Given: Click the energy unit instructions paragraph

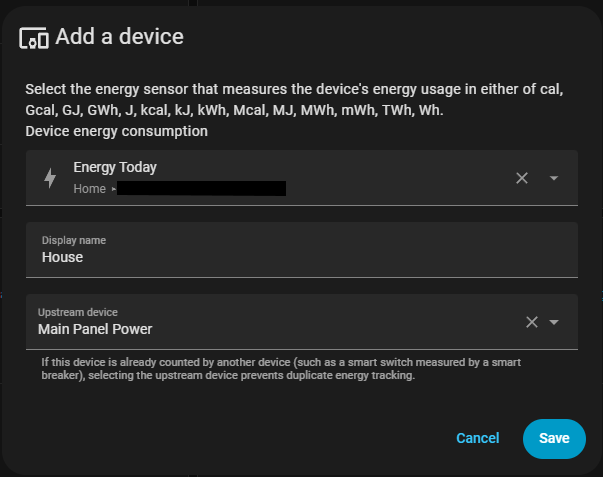Looking at the screenshot, I should tap(295, 100).
